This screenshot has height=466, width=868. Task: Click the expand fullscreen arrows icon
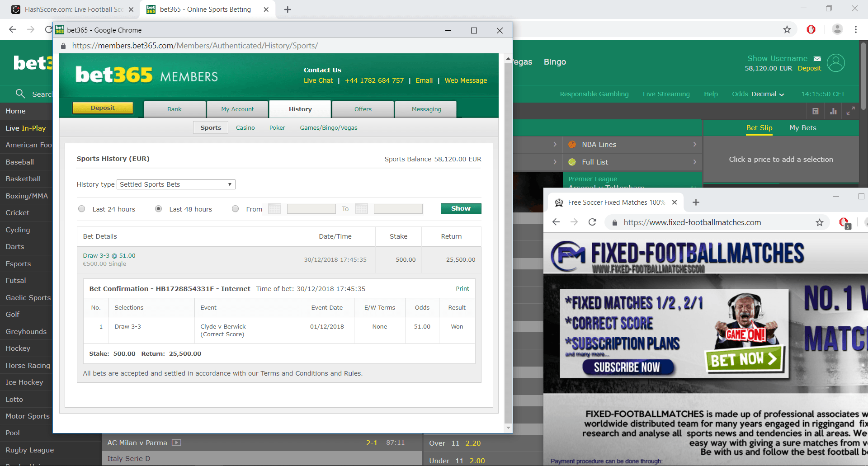pyautogui.click(x=850, y=111)
